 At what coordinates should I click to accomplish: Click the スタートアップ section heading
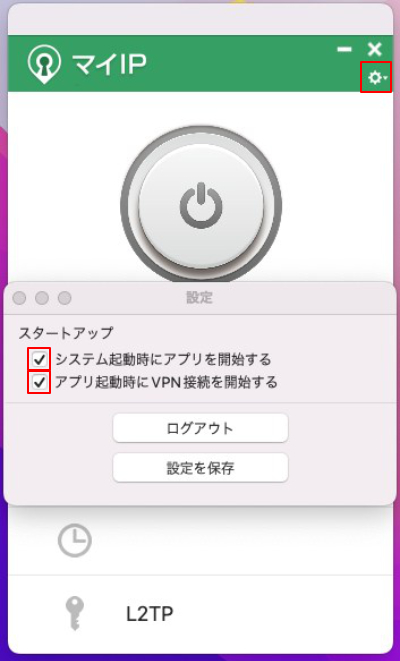point(66,333)
